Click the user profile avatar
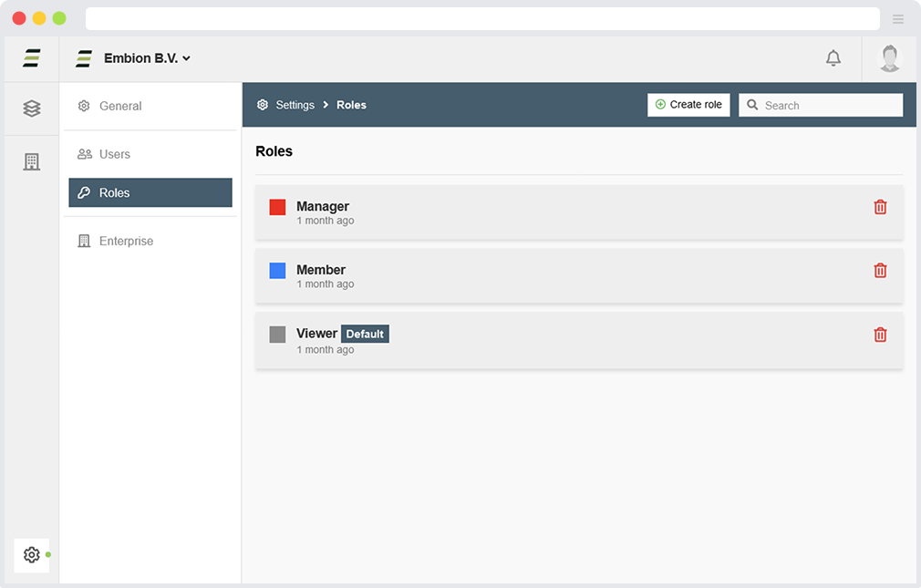921x588 pixels. pos(889,58)
